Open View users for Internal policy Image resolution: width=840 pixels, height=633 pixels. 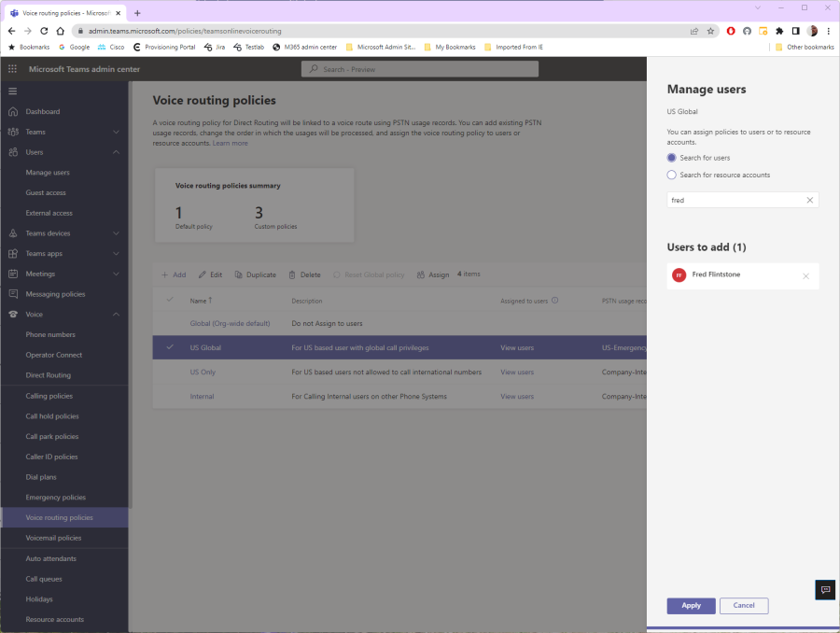(x=517, y=397)
